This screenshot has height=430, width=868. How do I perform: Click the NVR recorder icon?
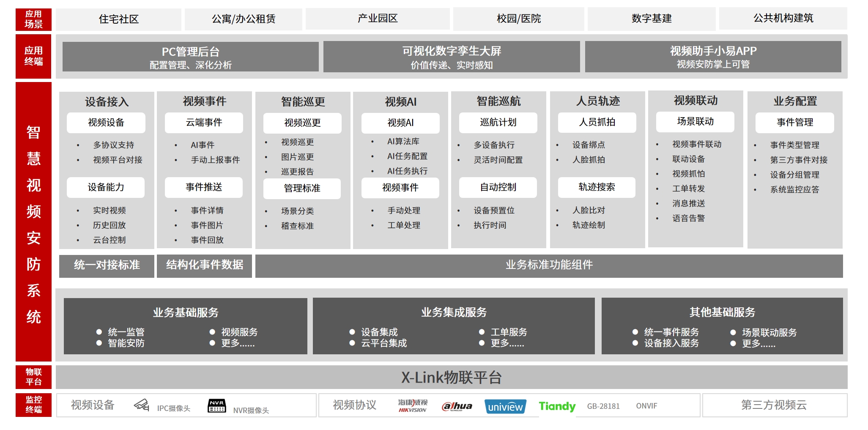point(217,405)
